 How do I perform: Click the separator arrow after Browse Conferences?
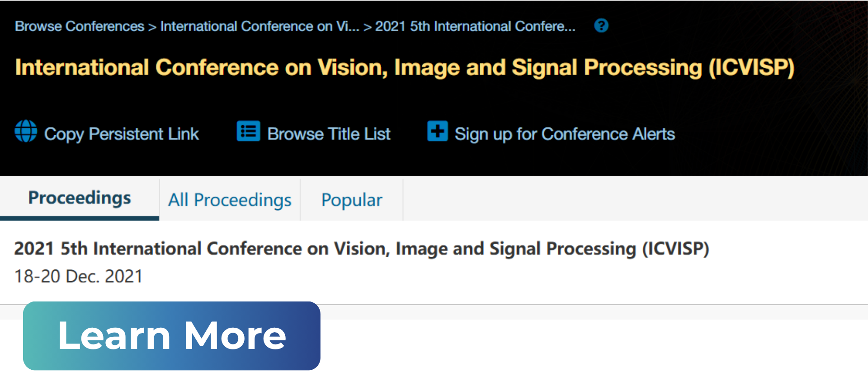pyautogui.click(x=152, y=27)
